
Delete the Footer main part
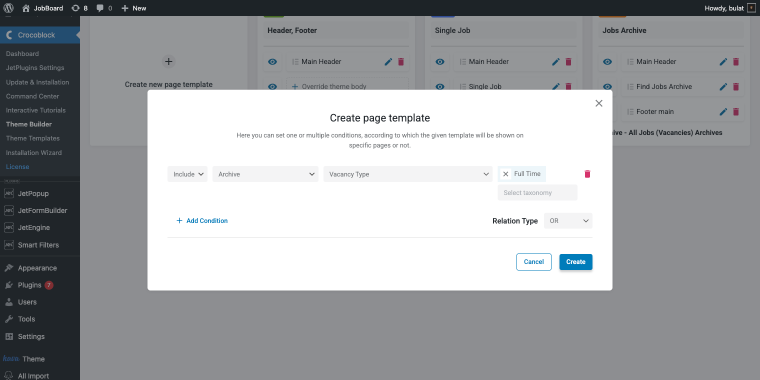click(736, 111)
